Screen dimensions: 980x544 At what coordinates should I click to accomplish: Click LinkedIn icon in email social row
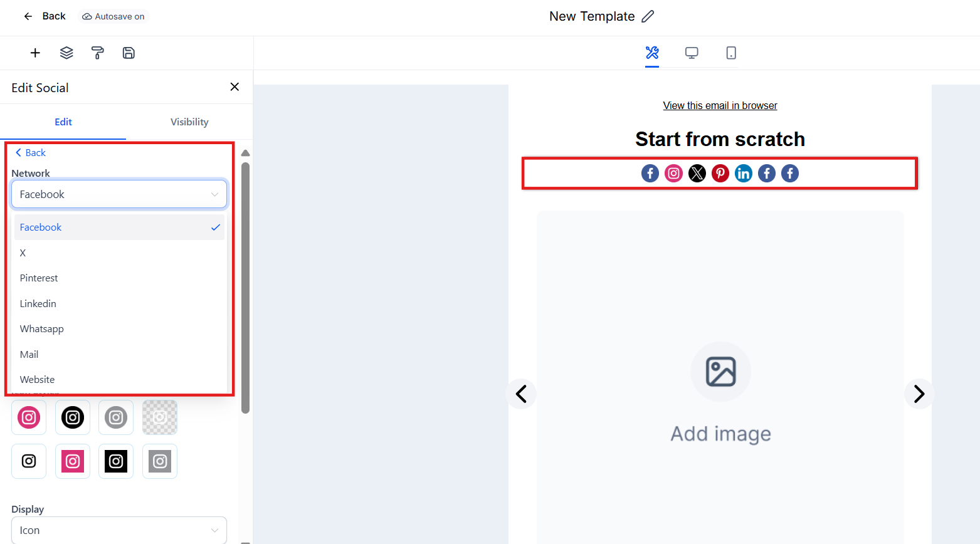tap(744, 174)
